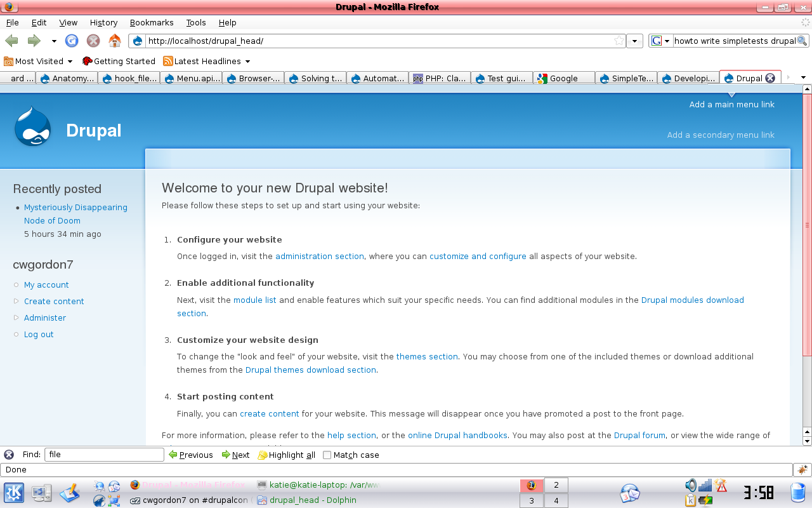The image size is (812, 508).
Task: Expand the Latest Headlines feed menu
Action: click(x=207, y=61)
